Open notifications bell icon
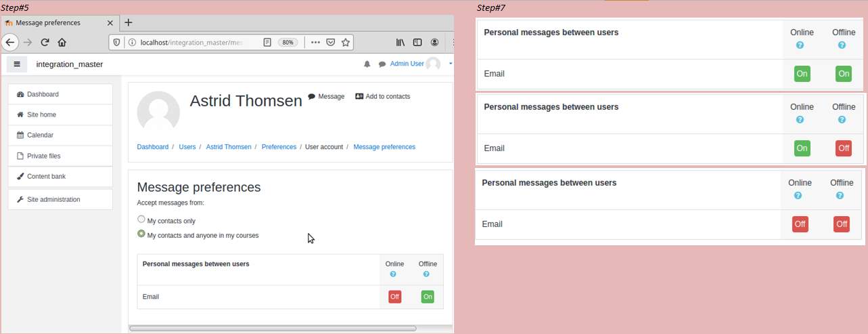The image size is (868, 334). [x=367, y=64]
